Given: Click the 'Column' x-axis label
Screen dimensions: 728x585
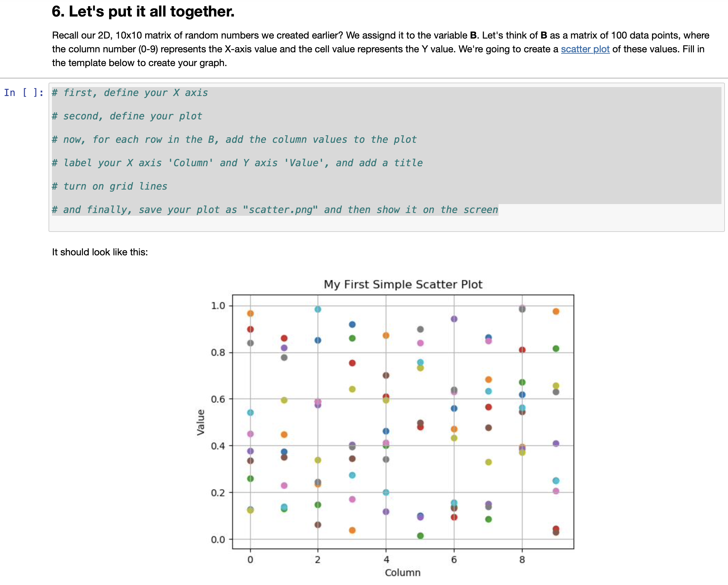Looking at the screenshot, I should click(x=403, y=573).
